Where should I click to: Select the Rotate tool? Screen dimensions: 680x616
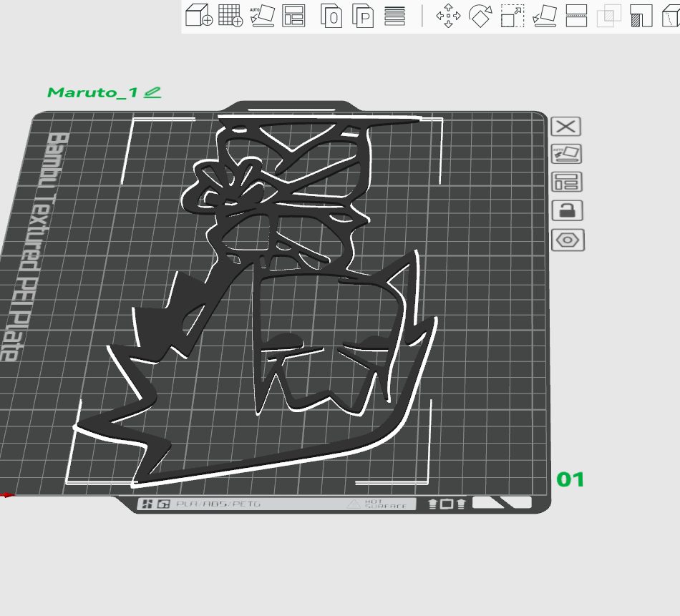(x=480, y=16)
